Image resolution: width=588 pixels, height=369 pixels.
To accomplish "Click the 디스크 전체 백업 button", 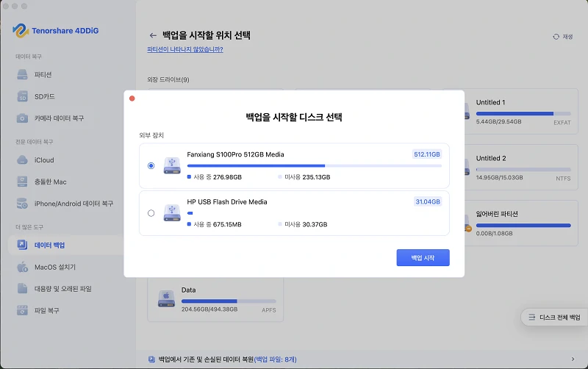I will pos(554,318).
